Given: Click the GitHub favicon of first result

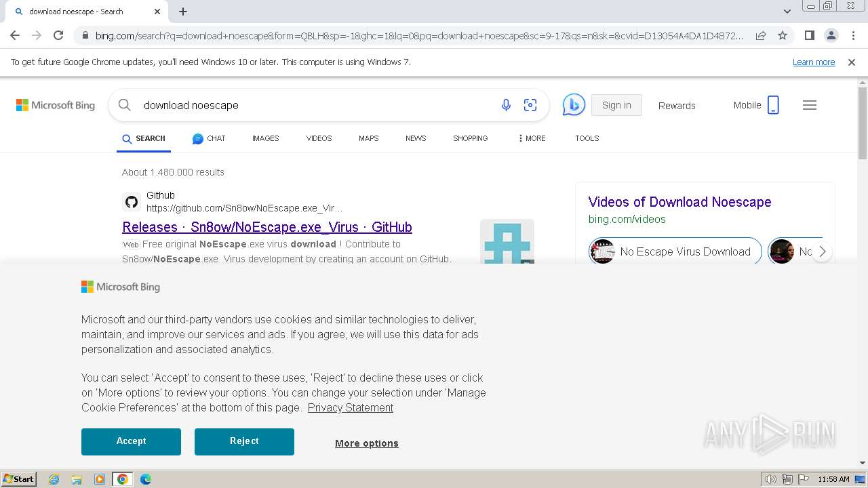Looking at the screenshot, I should [132, 202].
